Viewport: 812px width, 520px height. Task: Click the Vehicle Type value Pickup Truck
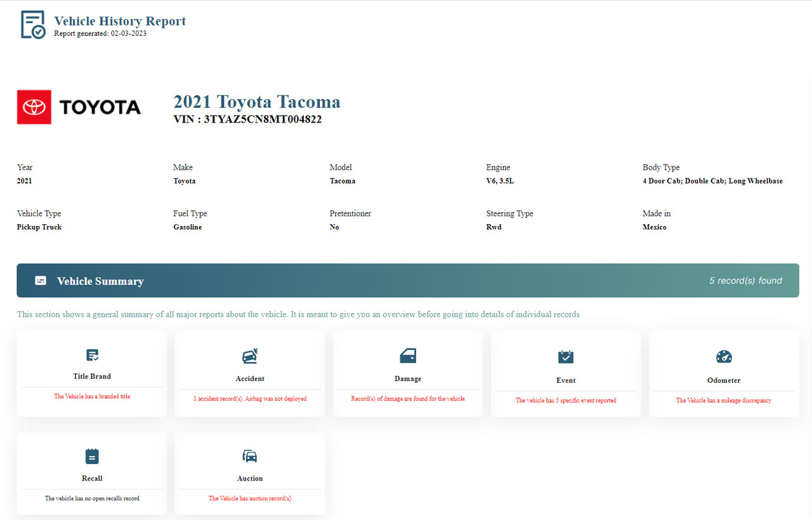[39, 227]
